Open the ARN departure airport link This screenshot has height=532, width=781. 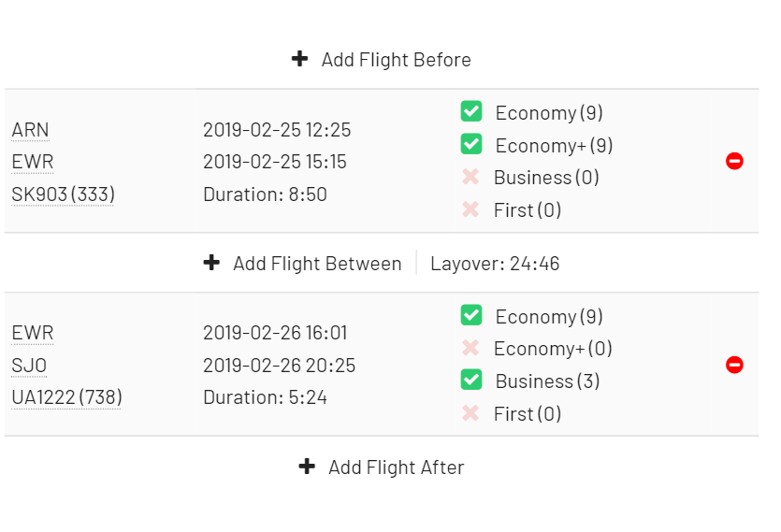click(x=30, y=130)
